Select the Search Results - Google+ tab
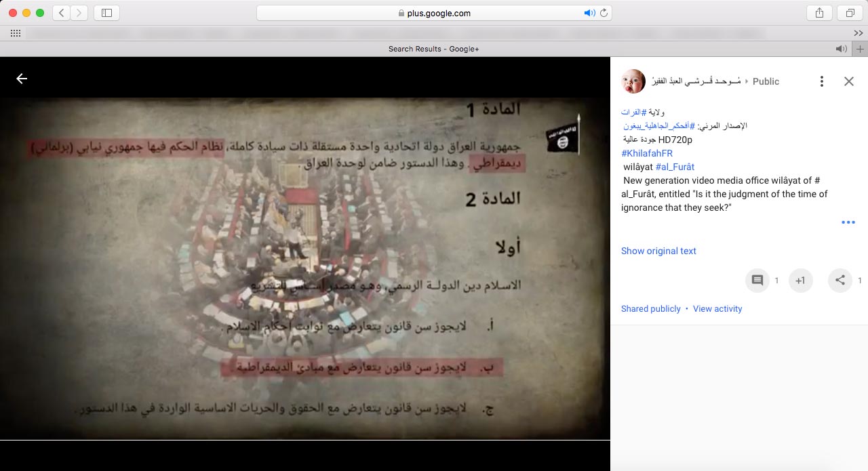The height and width of the screenshot is (471, 868). [x=433, y=49]
